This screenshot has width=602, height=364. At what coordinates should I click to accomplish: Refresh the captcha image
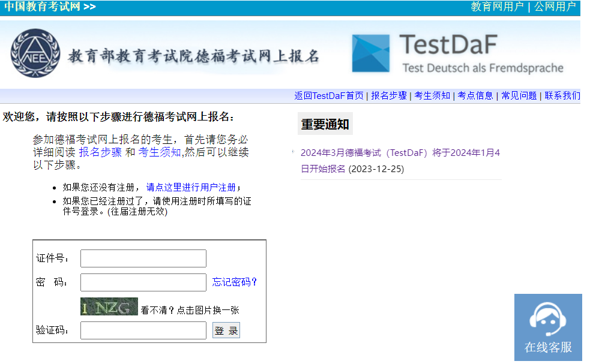coord(109,306)
